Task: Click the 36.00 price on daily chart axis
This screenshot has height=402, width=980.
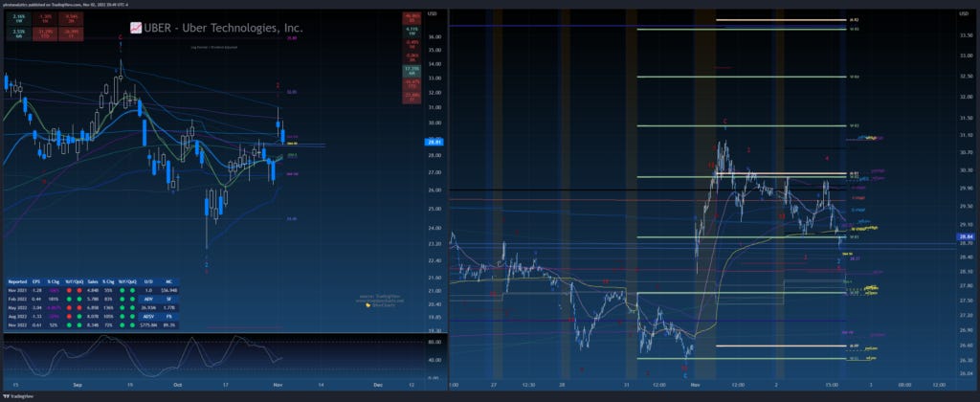Action: (434, 37)
